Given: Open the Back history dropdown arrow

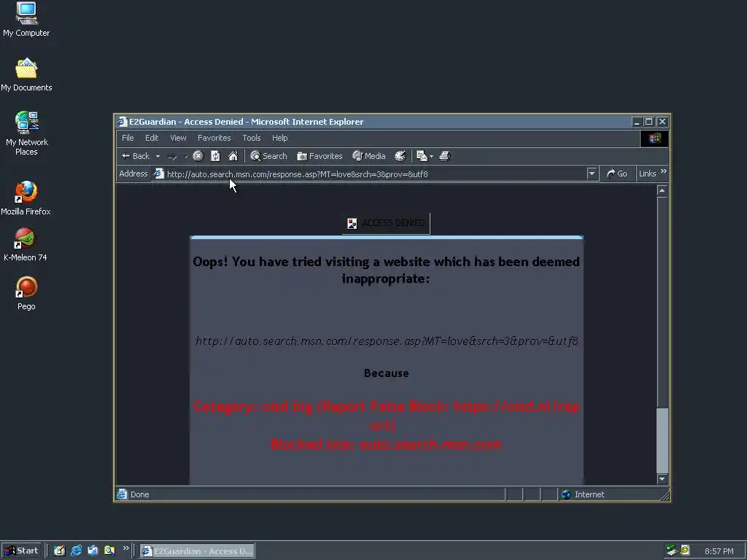Looking at the screenshot, I should pyautogui.click(x=158, y=156).
